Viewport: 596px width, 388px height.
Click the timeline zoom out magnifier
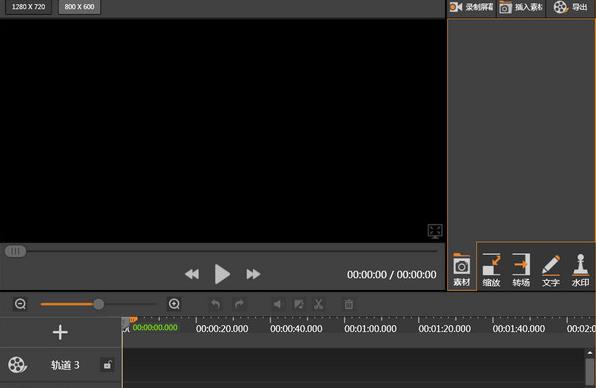[x=20, y=304]
